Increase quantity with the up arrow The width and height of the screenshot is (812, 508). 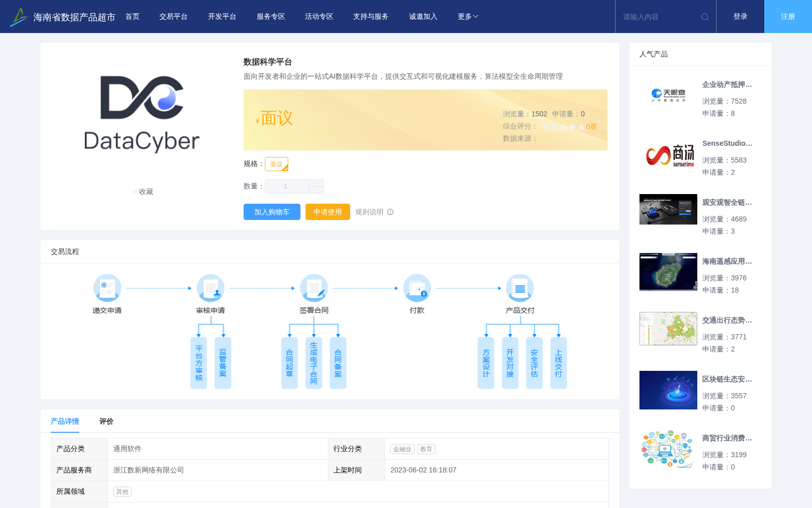pyautogui.click(x=316, y=183)
